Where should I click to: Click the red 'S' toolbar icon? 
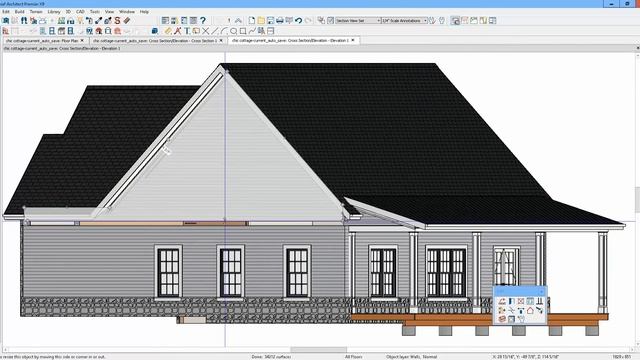click(x=118, y=20)
